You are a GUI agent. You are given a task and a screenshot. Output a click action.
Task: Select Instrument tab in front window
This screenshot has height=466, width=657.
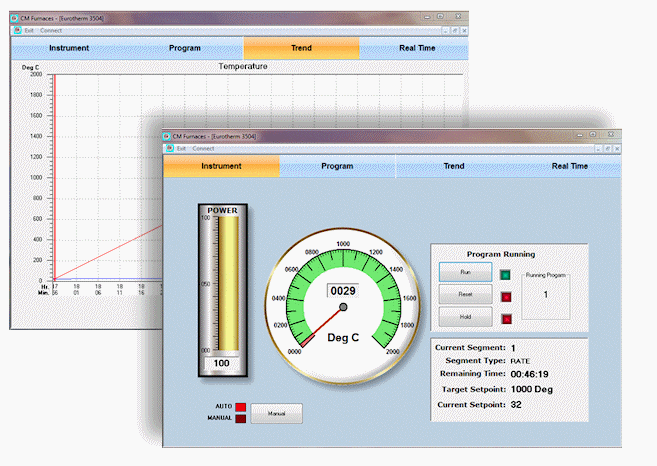point(221,166)
